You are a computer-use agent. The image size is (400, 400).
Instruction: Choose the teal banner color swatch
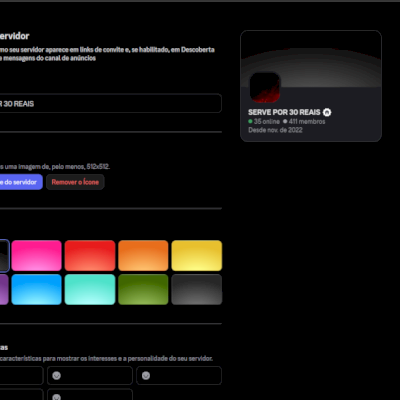(90, 289)
